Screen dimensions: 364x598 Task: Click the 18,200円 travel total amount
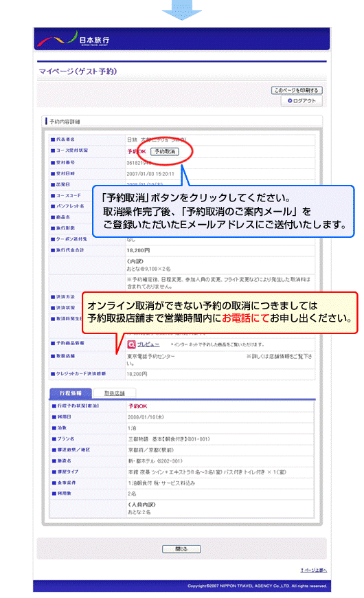[x=138, y=251]
